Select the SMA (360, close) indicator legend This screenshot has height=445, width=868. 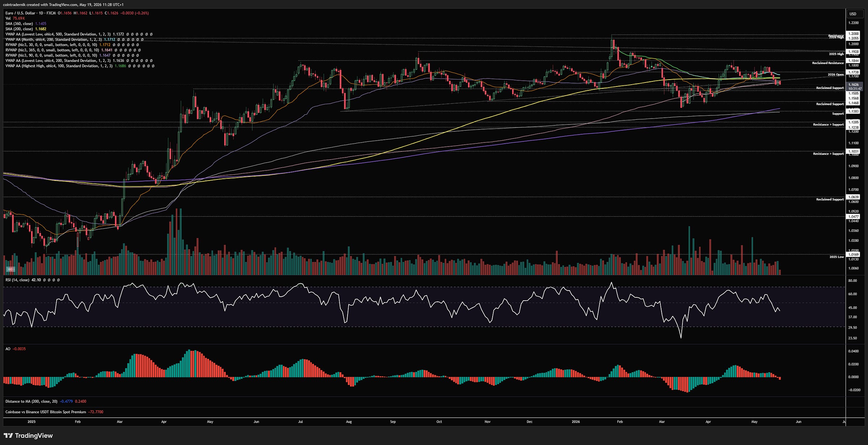(x=26, y=24)
